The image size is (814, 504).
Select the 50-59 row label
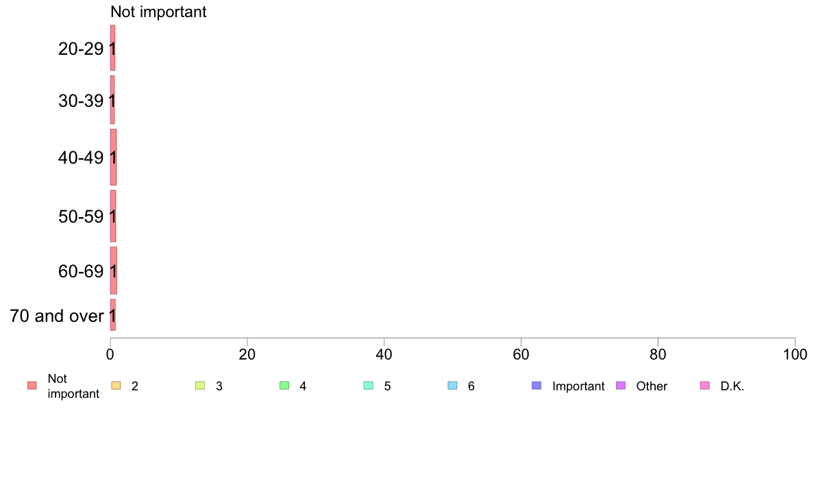(81, 216)
